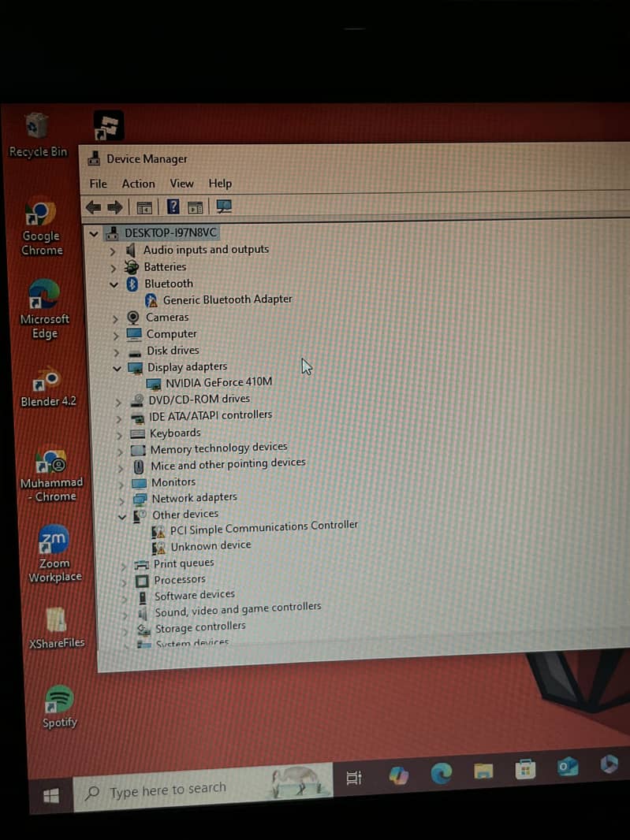The image size is (630, 840).
Task: Click the Help question-mark toolbar icon
Action: pos(173,206)
